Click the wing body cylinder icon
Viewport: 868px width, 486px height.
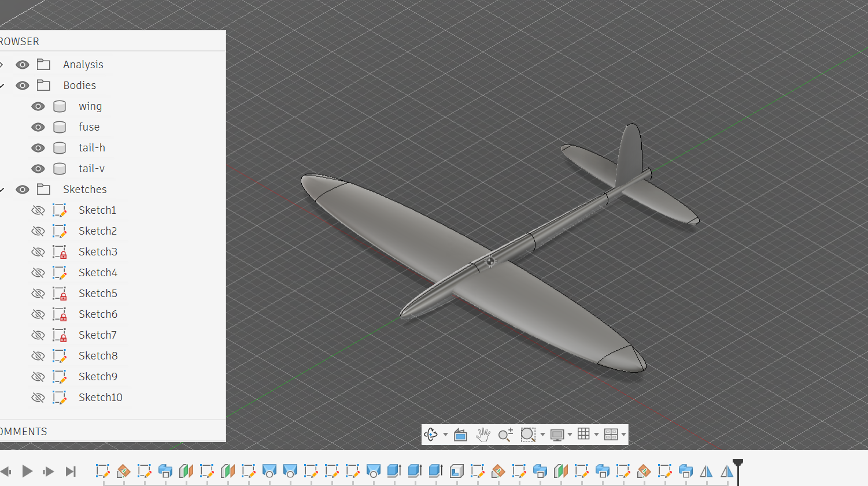tap(60, 106)
